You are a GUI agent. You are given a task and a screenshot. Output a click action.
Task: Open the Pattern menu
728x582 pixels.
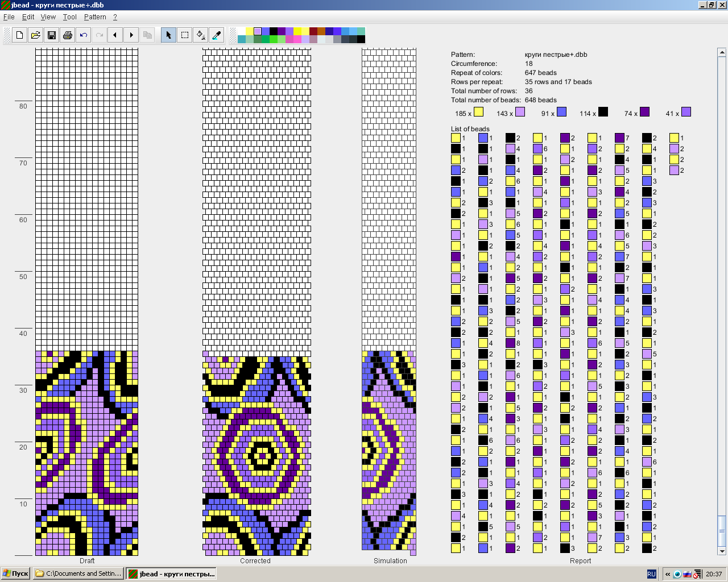(x=95, y=17)
